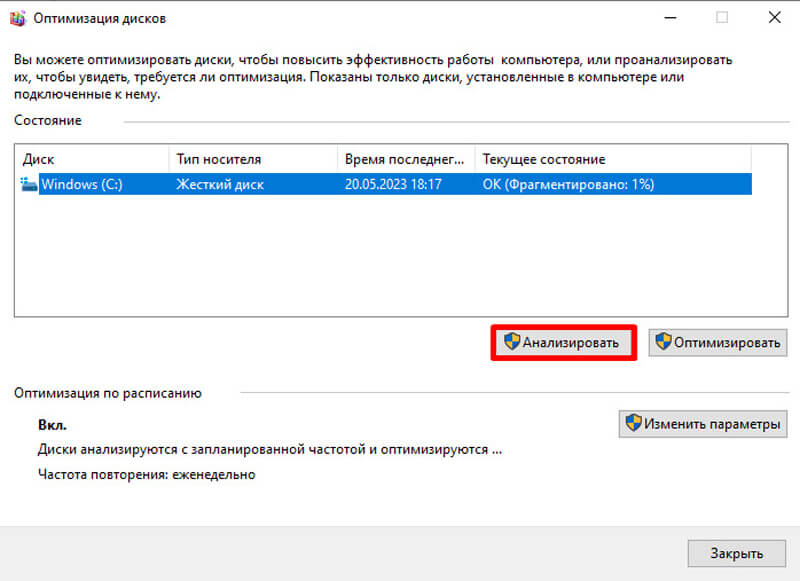Click the Анализировать button
The height and width of the screenshot is (581, 800).
[x=563, y=342]
